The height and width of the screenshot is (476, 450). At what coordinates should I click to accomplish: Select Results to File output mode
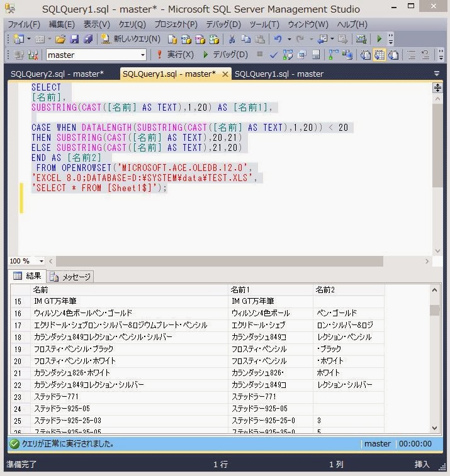393,55
